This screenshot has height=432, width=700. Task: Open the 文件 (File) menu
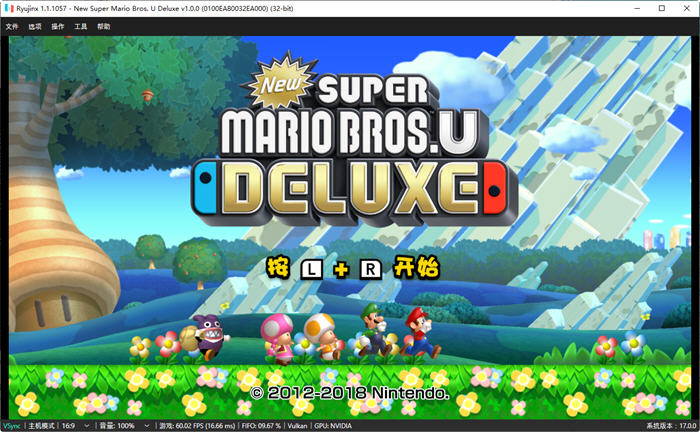pyautogui.click(x=12, y=26)
